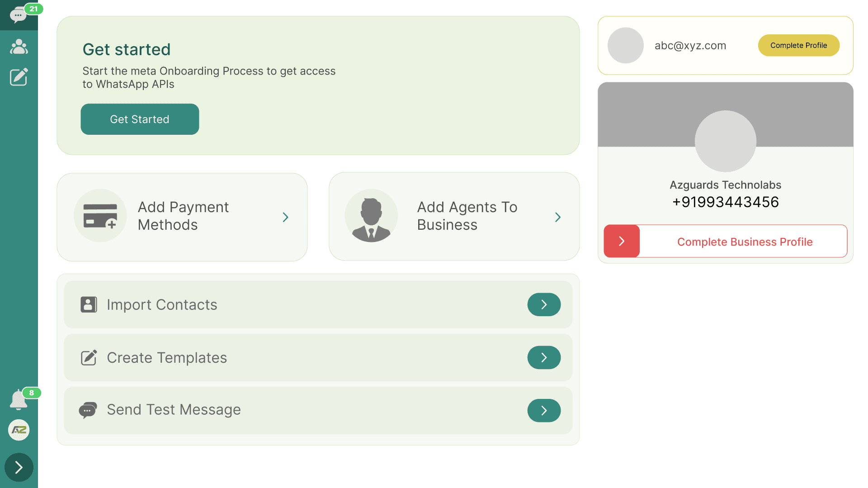The height and width of the screenshot is (488, 868).
Task: Click the yellow Complete Profile button
Action: click(x=798, y=45)
